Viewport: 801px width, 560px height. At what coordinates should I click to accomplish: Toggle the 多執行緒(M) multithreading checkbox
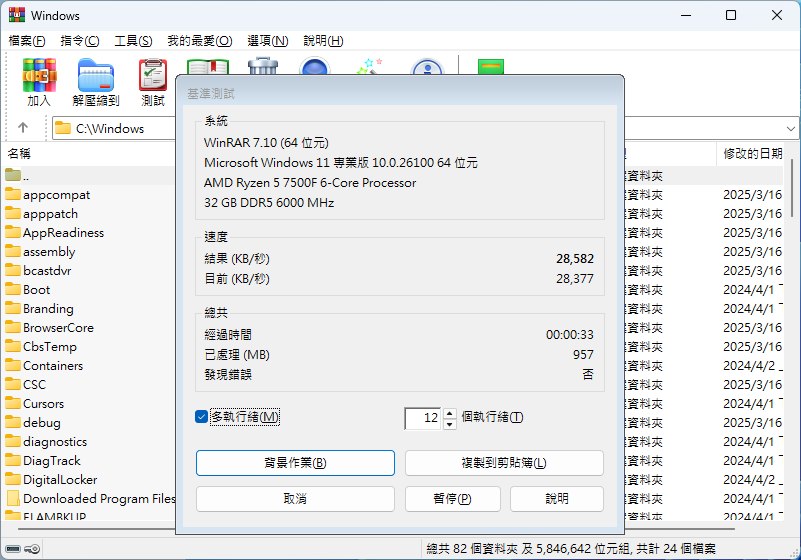pos(201,417)
